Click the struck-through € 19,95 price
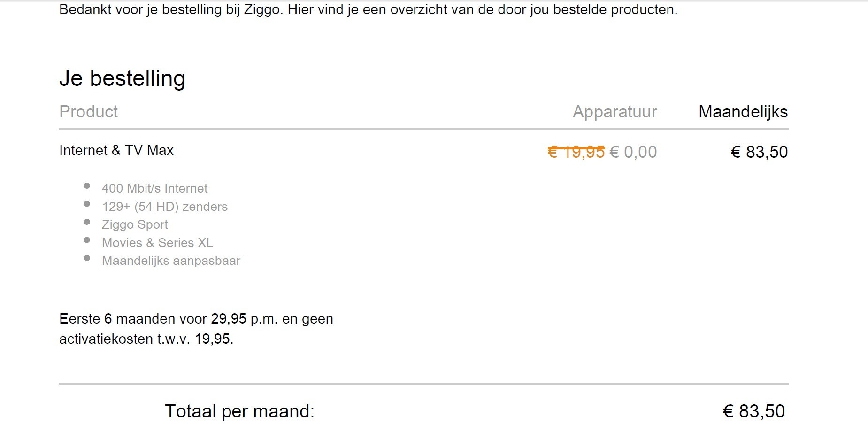The image size is (868, 432). [x=576, y=152]
